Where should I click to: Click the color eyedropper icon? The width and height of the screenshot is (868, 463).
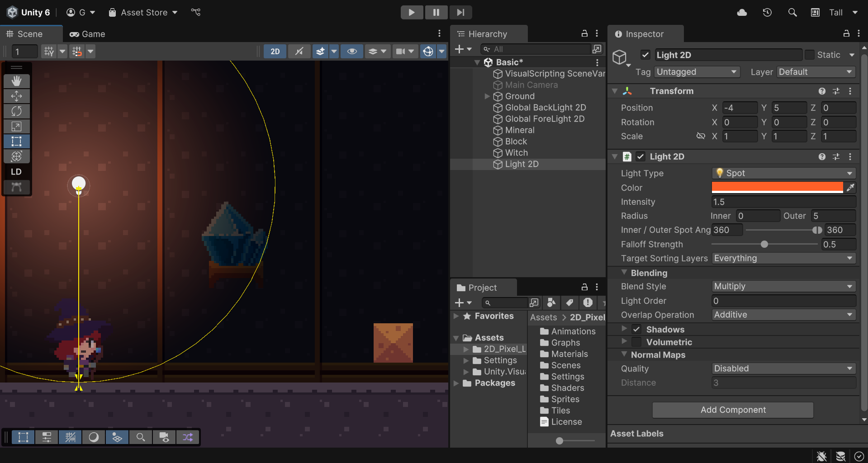[850, 188]
